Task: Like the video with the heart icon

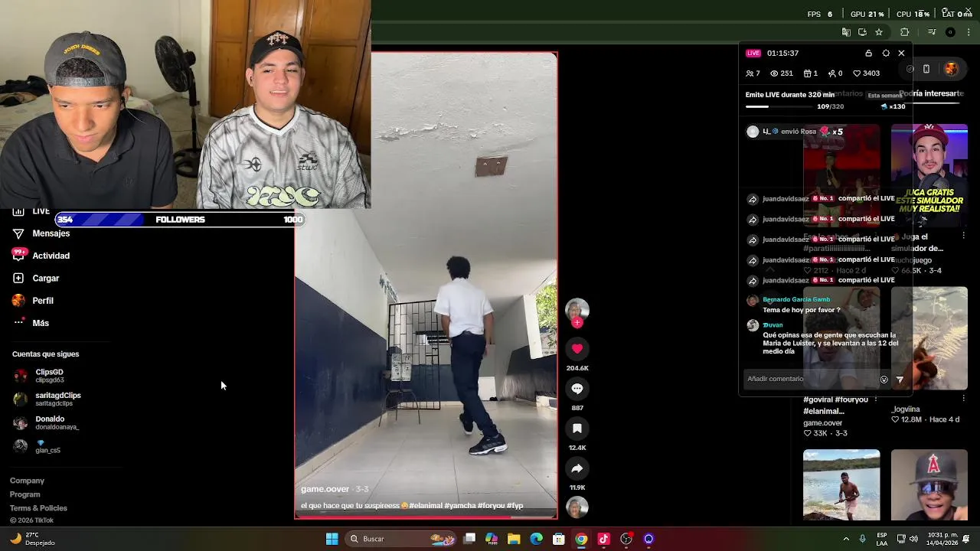Action: (577, 348)
